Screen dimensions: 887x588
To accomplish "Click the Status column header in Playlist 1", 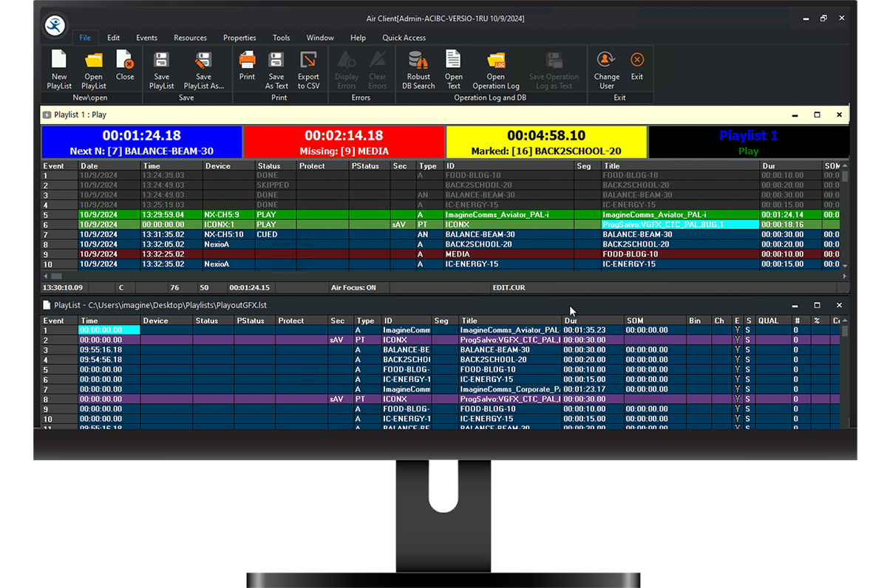I will tap(275, 166).
